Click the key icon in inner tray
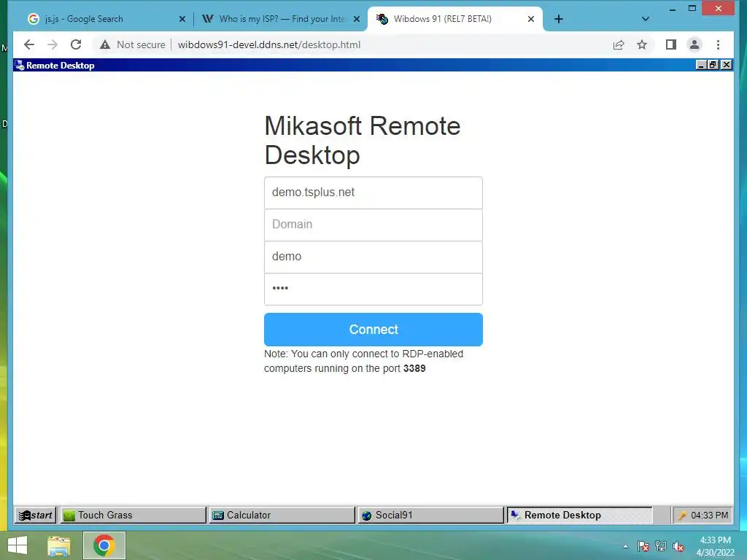This screenshot has width=747, height=560. coord(682,516)
